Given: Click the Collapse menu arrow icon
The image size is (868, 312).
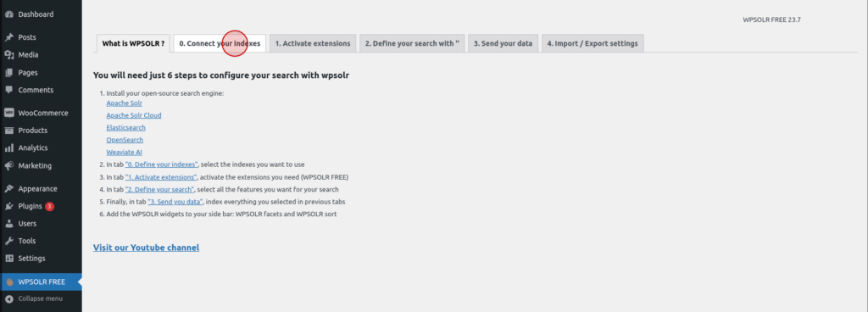Looking at the screenshot, I should (x=8, y=298).
